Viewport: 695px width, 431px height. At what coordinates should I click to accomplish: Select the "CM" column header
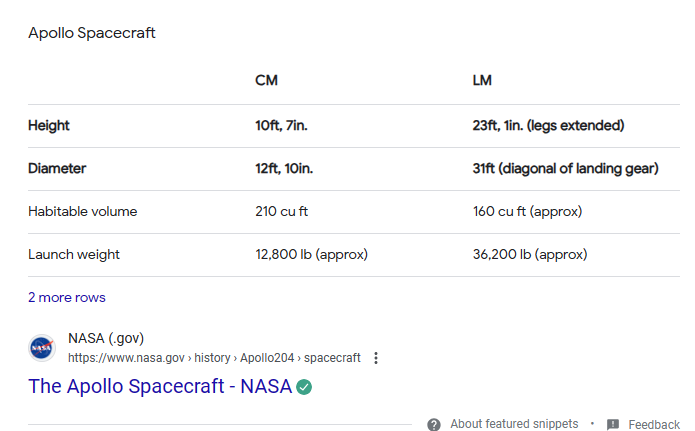(266, 80)
